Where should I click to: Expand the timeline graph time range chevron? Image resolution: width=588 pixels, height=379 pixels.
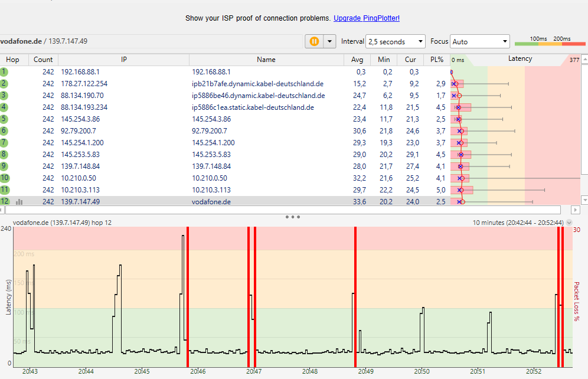[x=569, y=223]
